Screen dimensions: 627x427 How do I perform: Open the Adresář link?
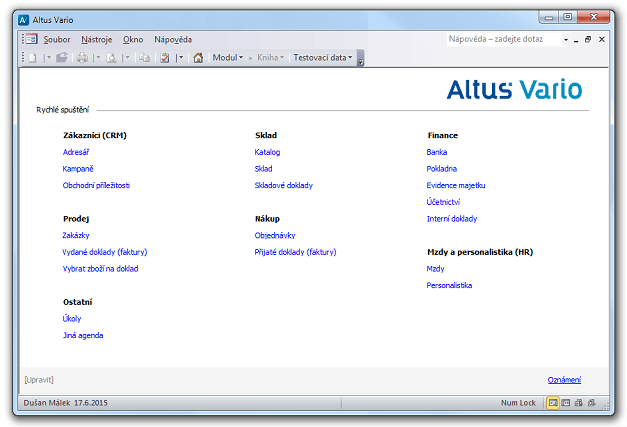tap(76, 152)
